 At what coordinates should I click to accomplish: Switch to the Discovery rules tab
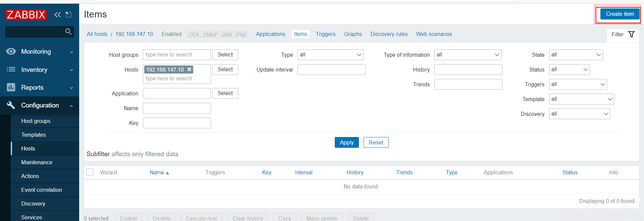click(389, 34)
